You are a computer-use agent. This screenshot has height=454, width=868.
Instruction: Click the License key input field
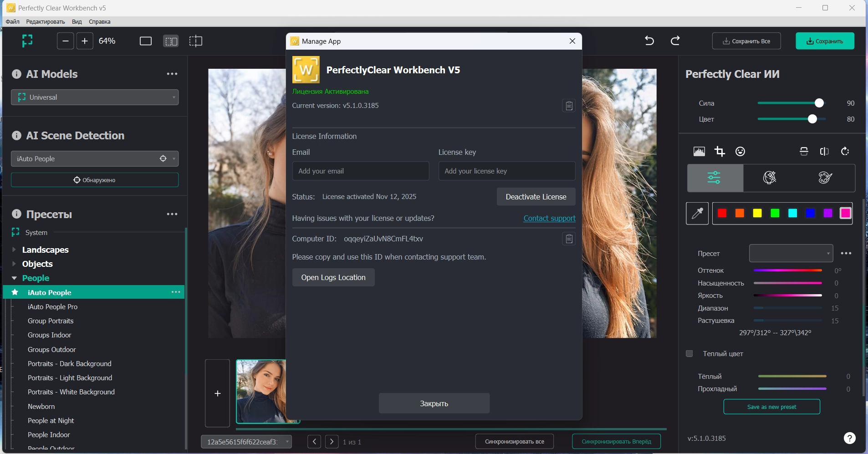(507, 171)
